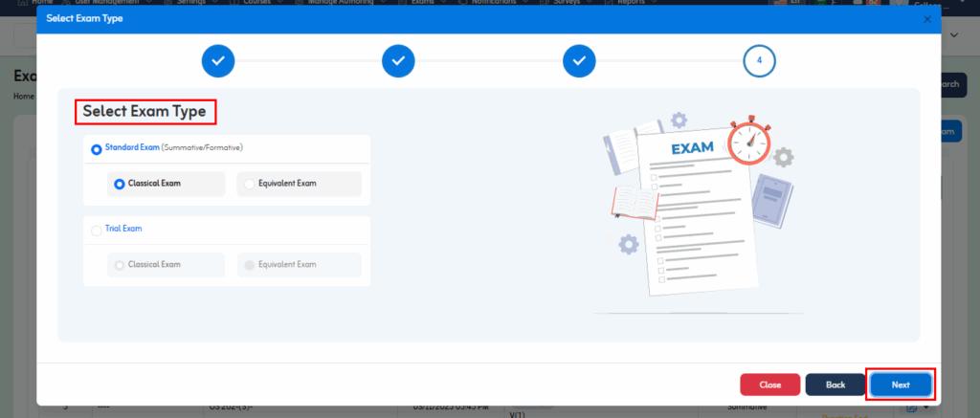980x418 pixels.
Task: Choose Classical Exam under Standard Exam
Action: (120, 184)
